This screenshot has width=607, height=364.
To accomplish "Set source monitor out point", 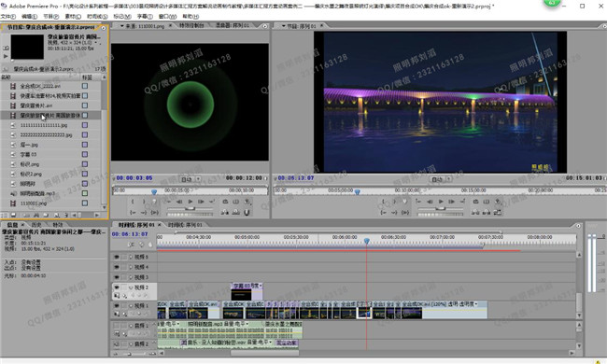I will coord(144,202).
